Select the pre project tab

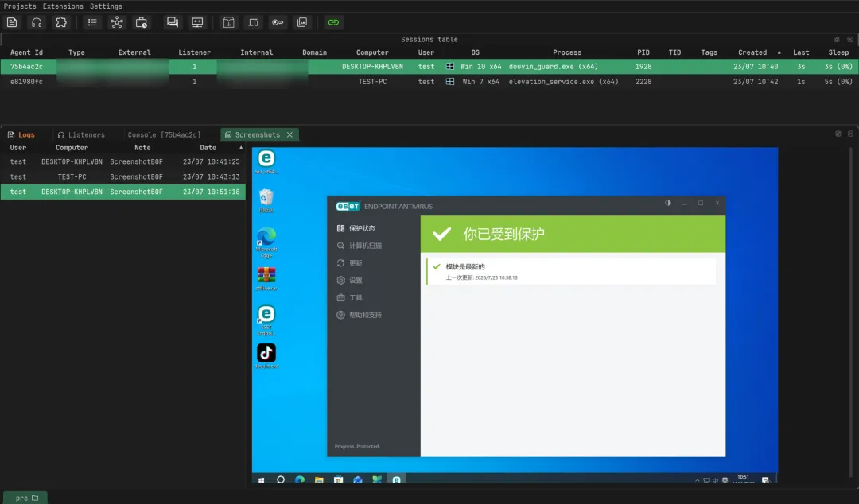[26, 498]
